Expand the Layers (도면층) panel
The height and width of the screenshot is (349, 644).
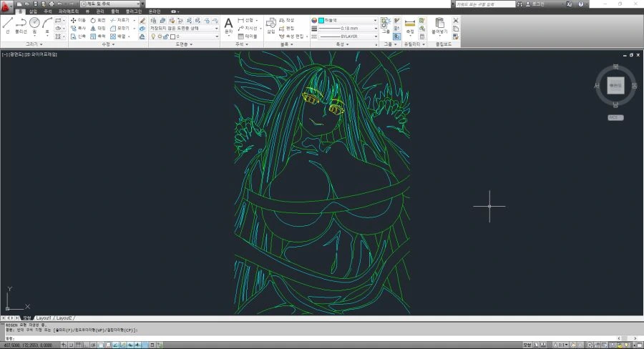[x=184, y=44]
